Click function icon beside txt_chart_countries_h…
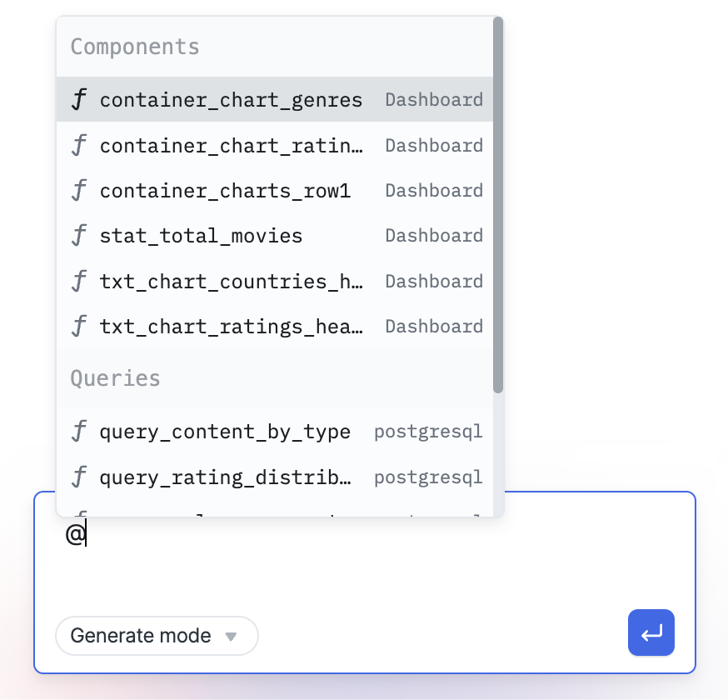 tap(79, 281)
